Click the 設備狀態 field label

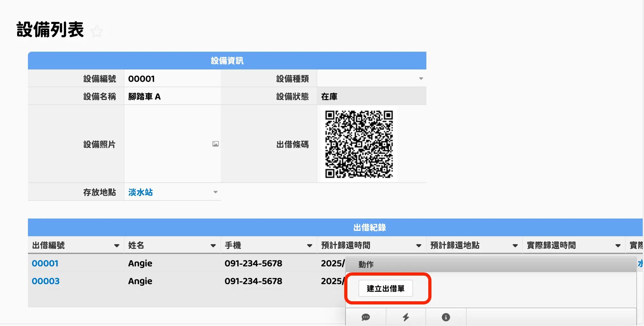(x=292, y=96)
